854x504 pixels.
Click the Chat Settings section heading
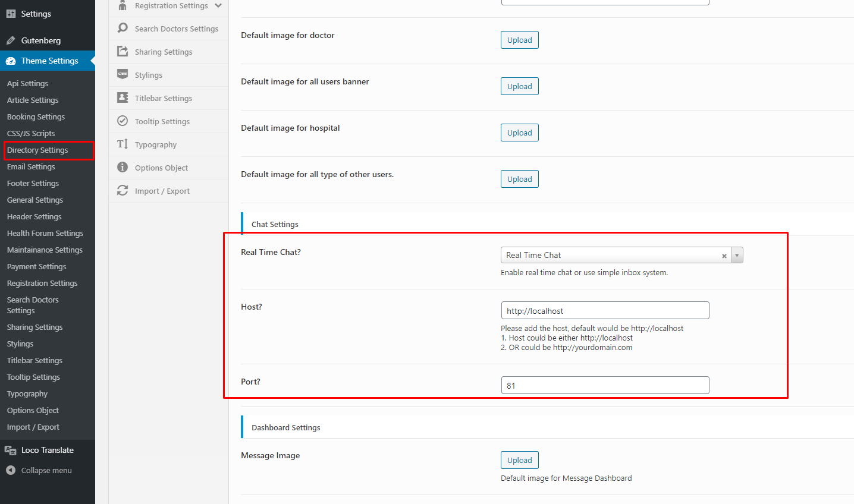275,224
